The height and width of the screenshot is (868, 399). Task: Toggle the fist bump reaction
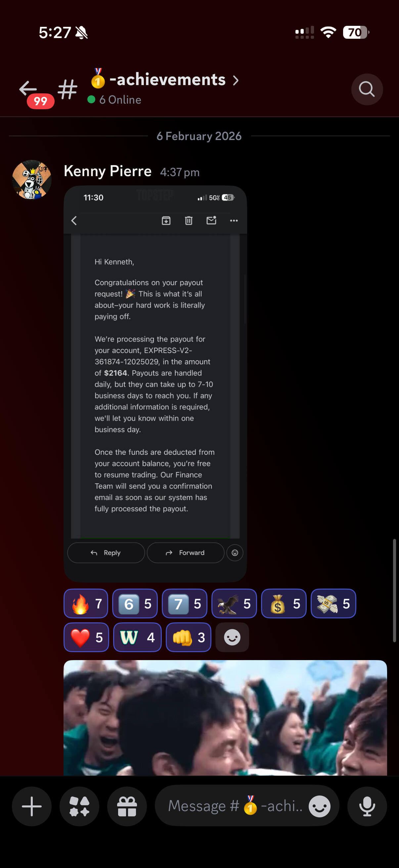click(x=189, y=637)
